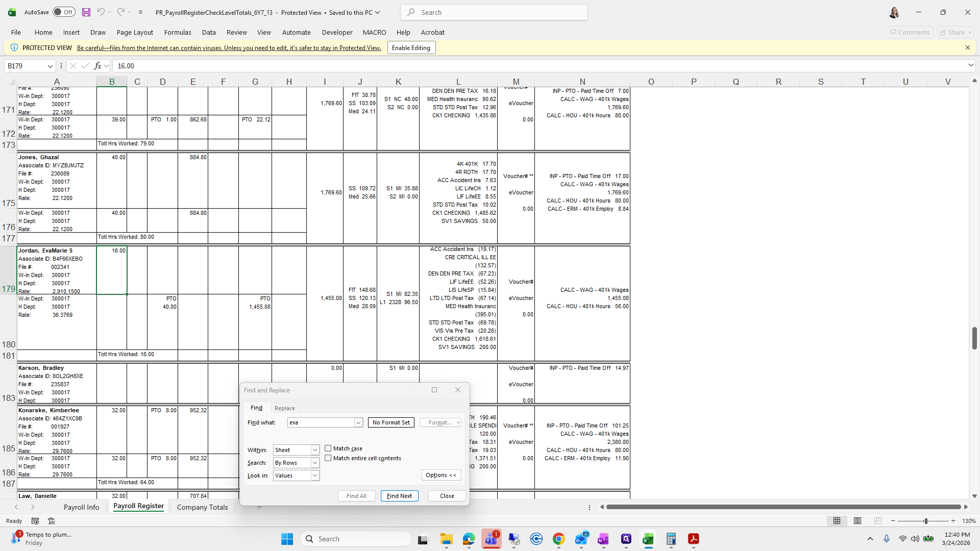Open the Formulas ribbon tab
Viewport: 980px width, 551px height.
pos(178,32)
